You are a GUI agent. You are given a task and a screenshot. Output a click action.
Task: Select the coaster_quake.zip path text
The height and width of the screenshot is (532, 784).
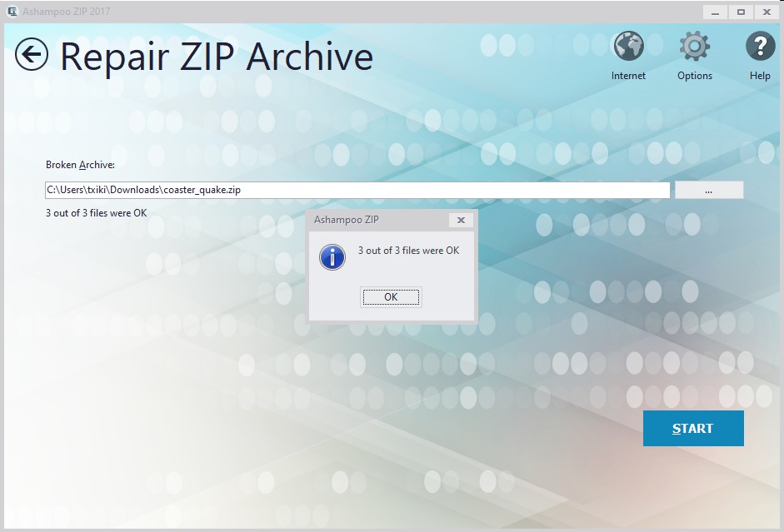pos(142,190)
